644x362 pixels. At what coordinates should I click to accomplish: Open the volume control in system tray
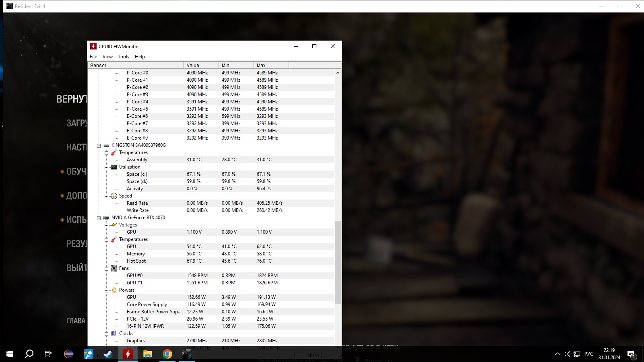click(567, 354)
